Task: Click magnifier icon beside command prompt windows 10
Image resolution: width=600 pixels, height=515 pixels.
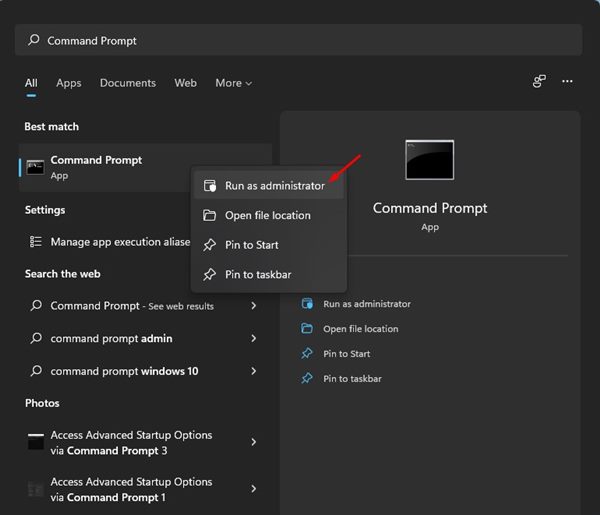Action: (36, 370)
